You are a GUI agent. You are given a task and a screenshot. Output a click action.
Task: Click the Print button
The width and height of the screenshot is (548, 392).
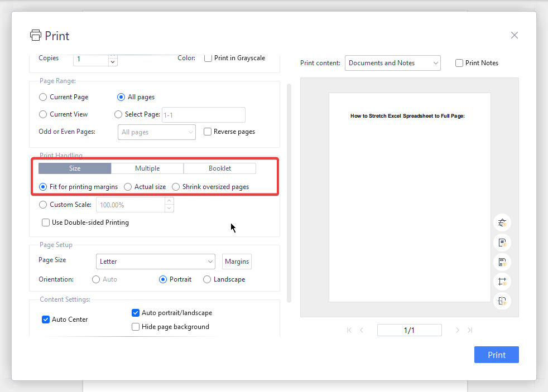click(x=496, y=355)
